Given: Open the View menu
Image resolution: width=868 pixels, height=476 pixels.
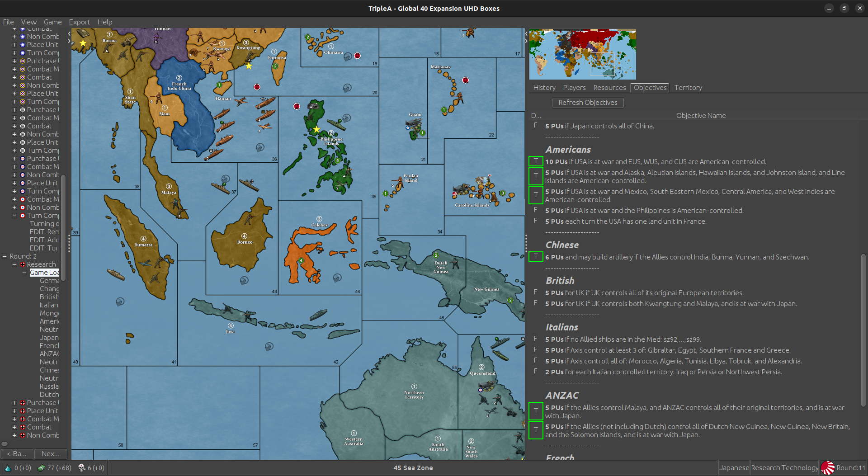Looking at the screenshot, I should click(x=28, y=22).
